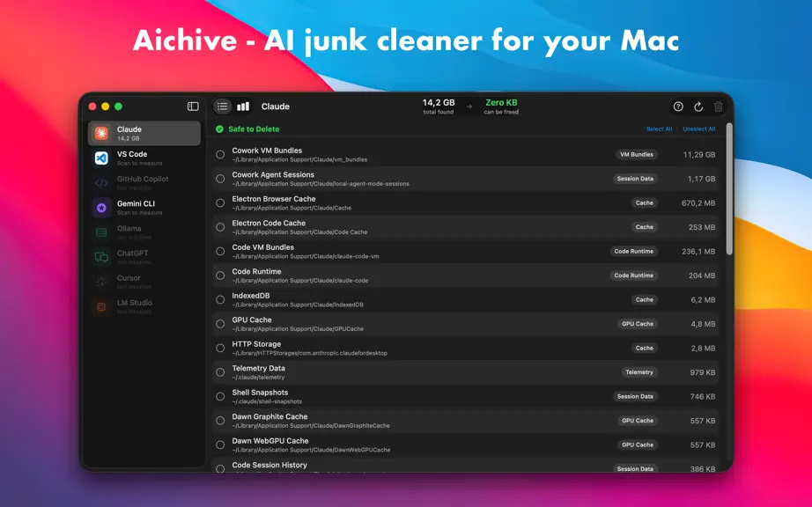The width and height of the screenshot is (812, 507).
Task: Switch to bar chart view icon
Action: (x=243, y=107)
